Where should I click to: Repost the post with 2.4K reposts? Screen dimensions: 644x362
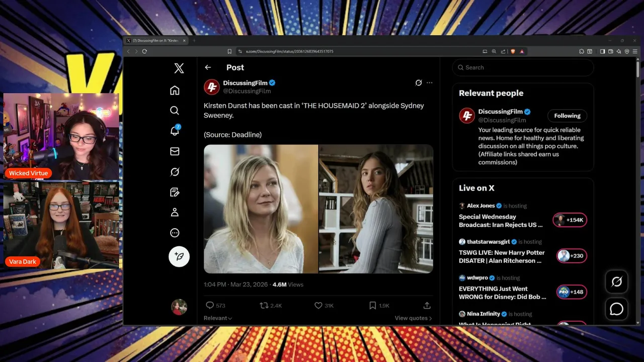(270, 305)
